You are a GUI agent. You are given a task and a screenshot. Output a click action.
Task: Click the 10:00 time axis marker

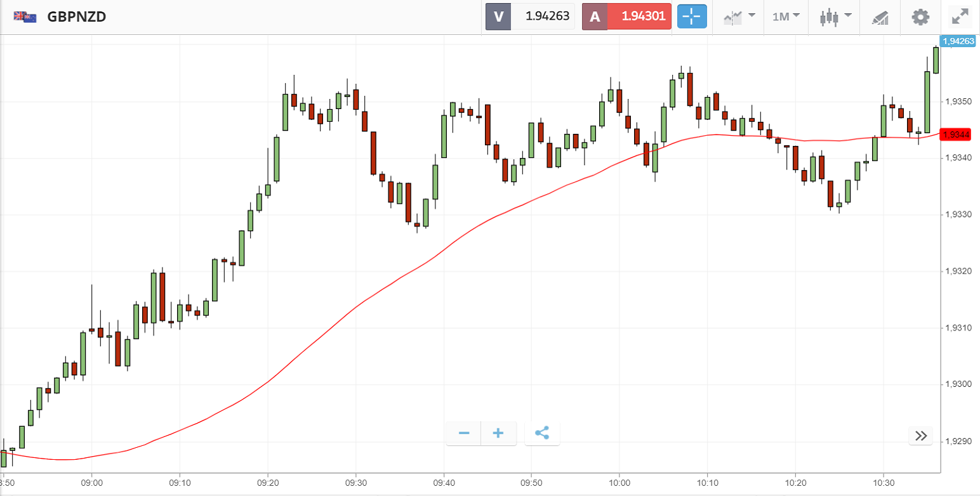(x=619, y=483)
